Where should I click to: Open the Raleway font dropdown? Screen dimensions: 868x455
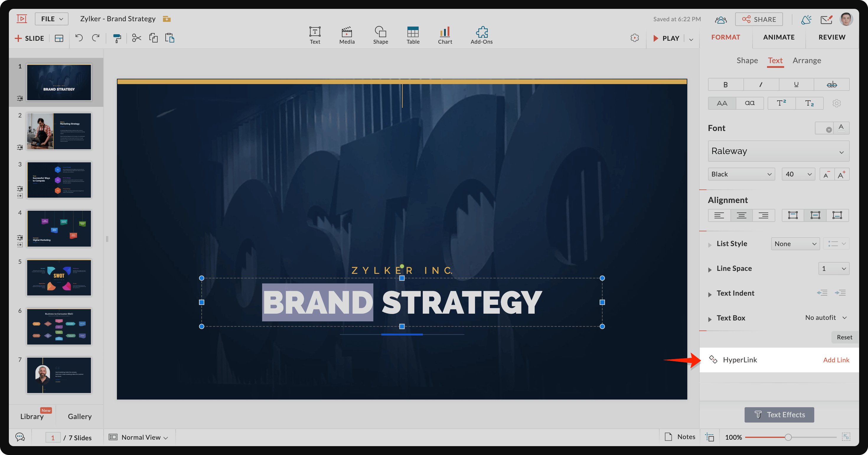(x=778, y=151)
